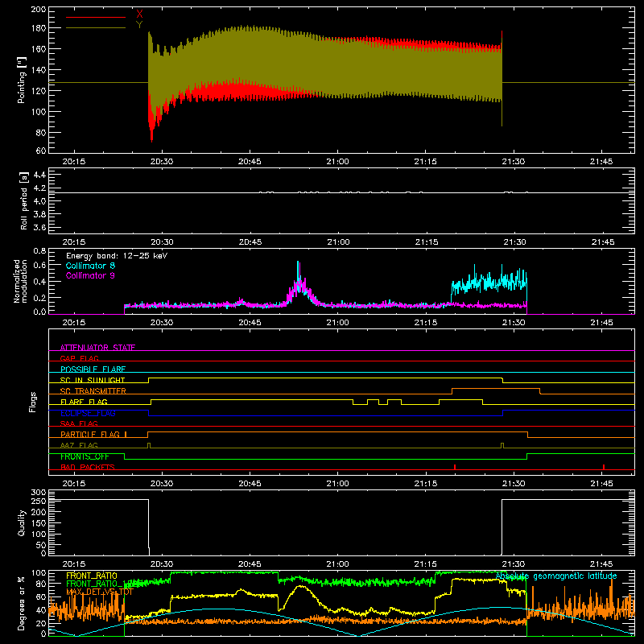Click the 140 tick on Pointing axis

pos(38,70)
